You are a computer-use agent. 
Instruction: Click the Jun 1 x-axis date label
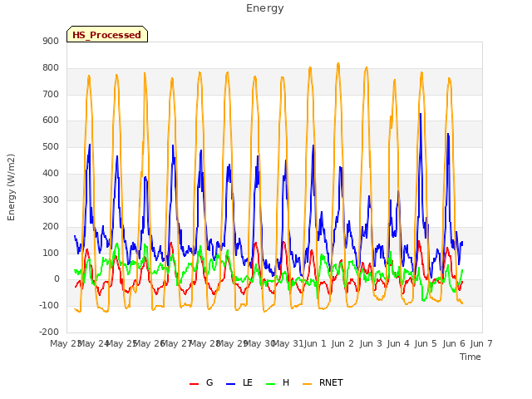315,343
